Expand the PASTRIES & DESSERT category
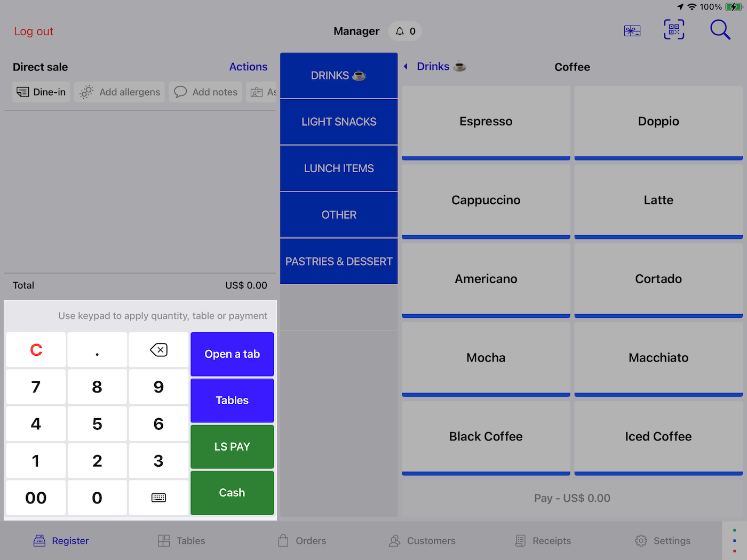Screen dimensions: 747x560 click(339, 261)
